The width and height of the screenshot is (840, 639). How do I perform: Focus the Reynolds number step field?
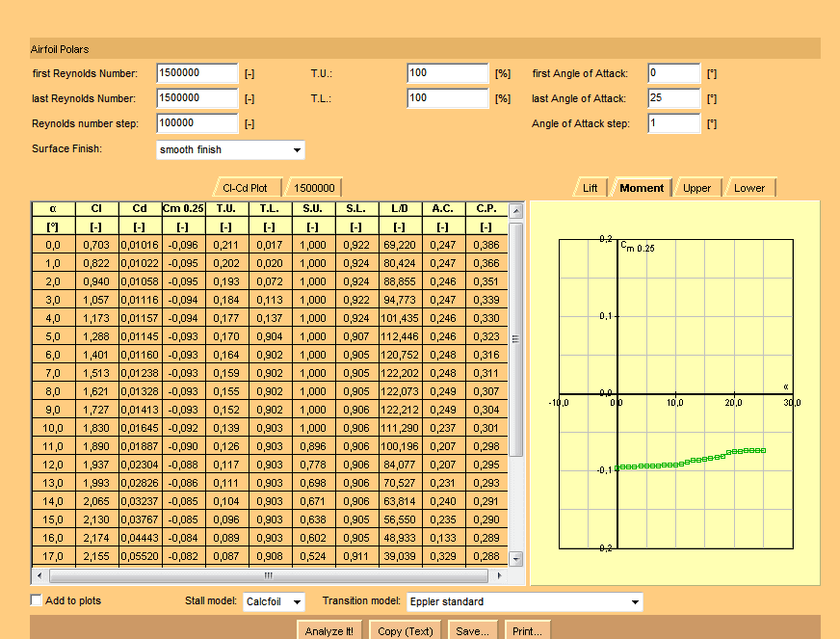pos(197,123)
